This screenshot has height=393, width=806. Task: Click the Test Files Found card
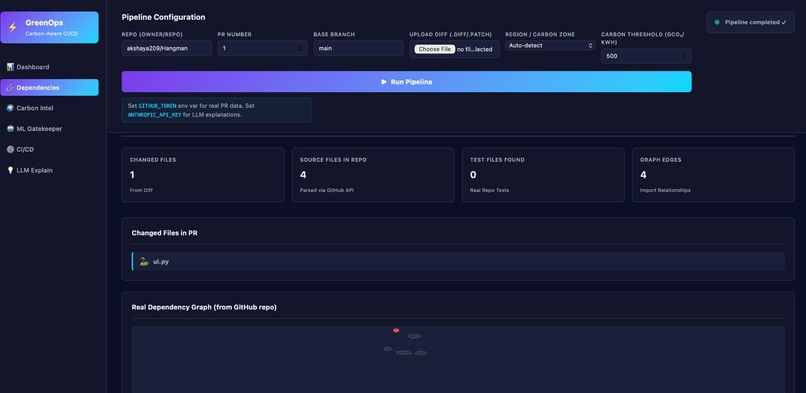(x=543, y=175)
